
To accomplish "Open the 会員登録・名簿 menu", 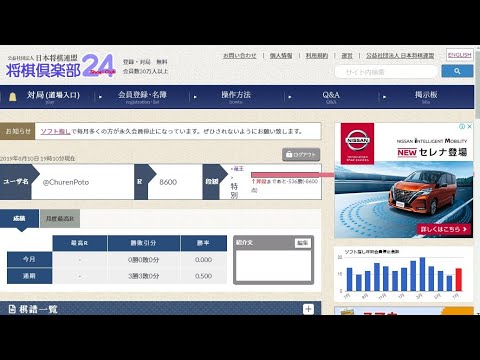I will coord(142,97).
